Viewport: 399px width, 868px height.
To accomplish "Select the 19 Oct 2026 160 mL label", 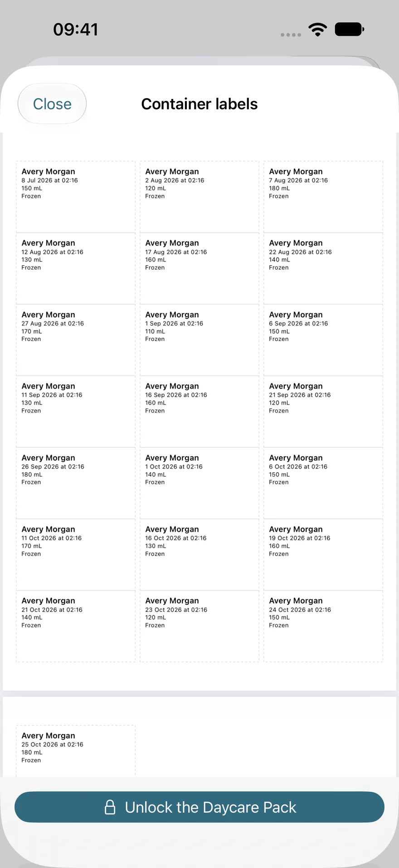I will point(323,555).
